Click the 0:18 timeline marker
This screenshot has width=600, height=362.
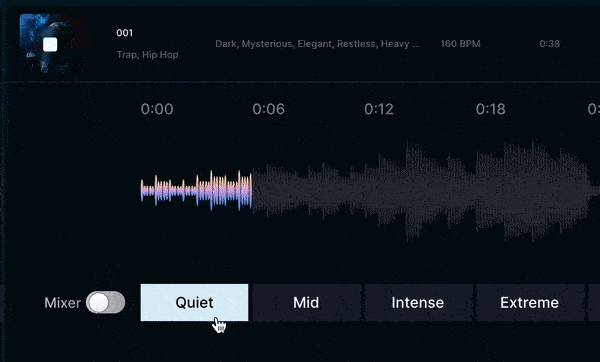(491, 109)
